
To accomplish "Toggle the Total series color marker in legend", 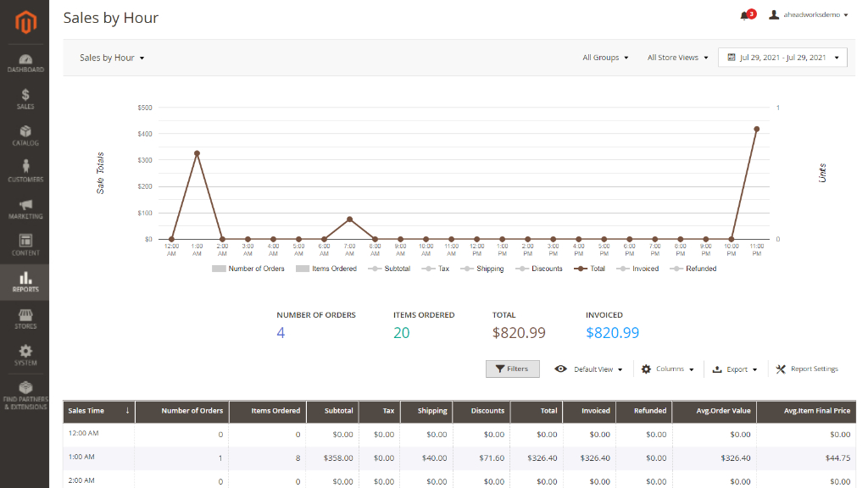I will [x=580, y=269].
